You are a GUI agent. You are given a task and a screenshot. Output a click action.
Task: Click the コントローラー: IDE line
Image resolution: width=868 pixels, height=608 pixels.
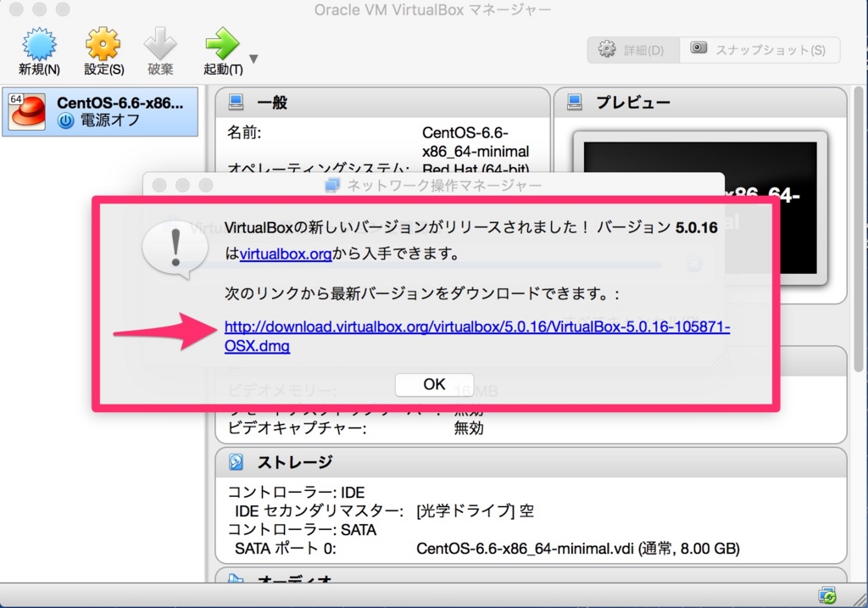click(296, 493)
